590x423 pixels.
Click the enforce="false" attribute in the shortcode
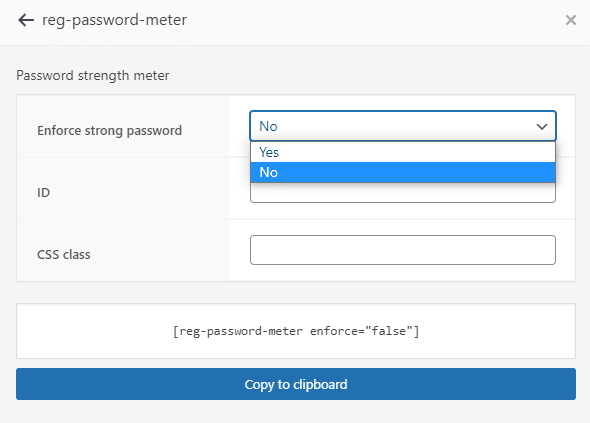362,331
